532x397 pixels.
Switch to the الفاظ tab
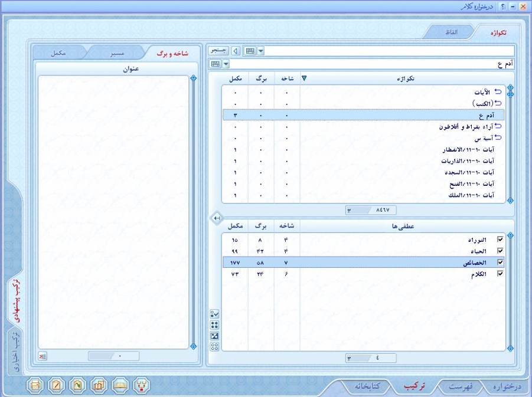[451, 32]
